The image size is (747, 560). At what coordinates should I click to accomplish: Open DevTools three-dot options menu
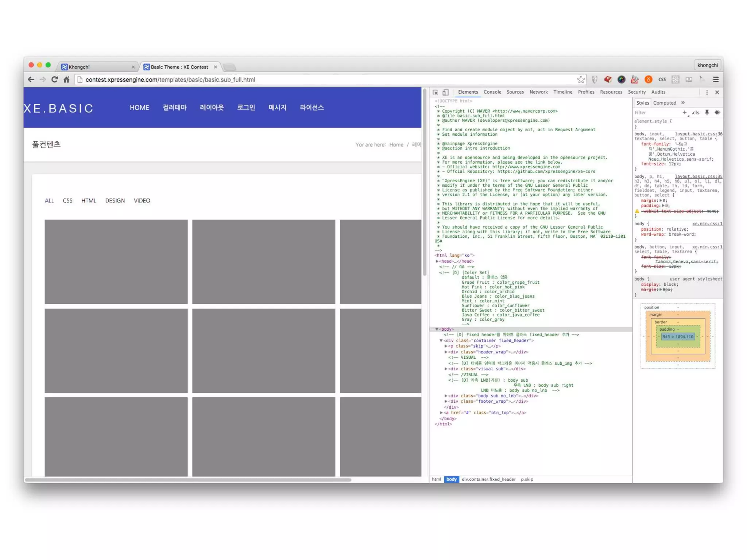(707, 93)
